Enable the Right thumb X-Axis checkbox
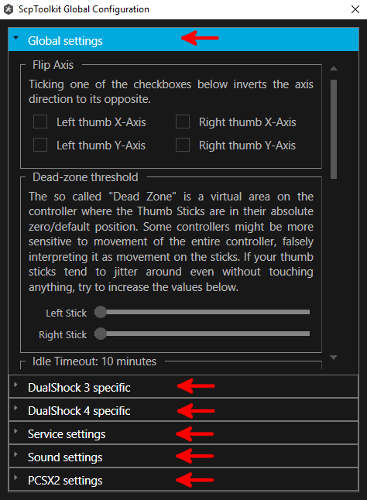This screenshot has width=367, height=500. click(x=183, y=122)
